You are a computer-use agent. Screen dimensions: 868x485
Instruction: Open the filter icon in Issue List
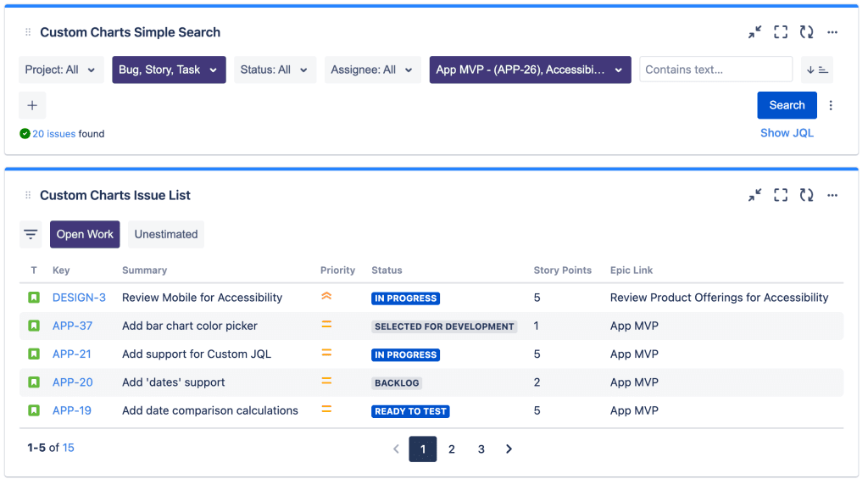pos(31,234)
